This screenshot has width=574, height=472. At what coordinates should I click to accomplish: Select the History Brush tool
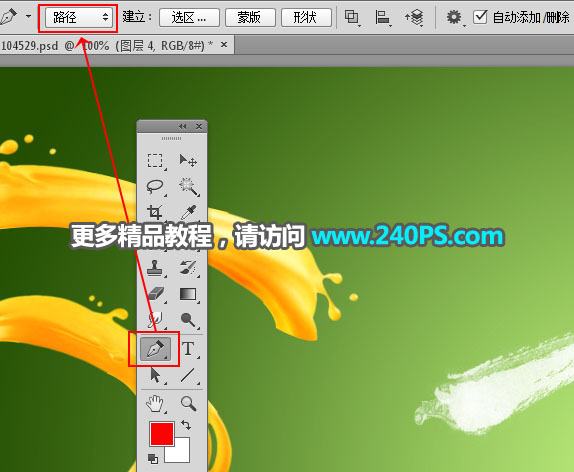pos(188,268)
